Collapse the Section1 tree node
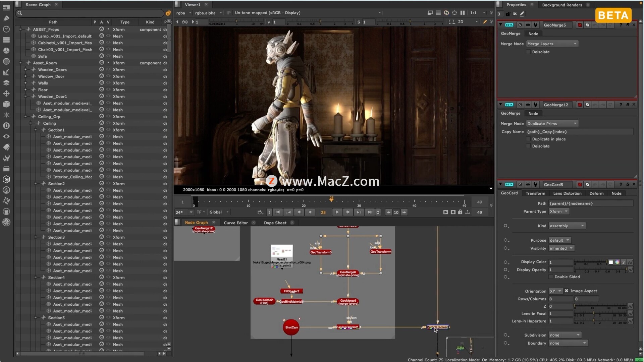 click(x=36, y=130)
